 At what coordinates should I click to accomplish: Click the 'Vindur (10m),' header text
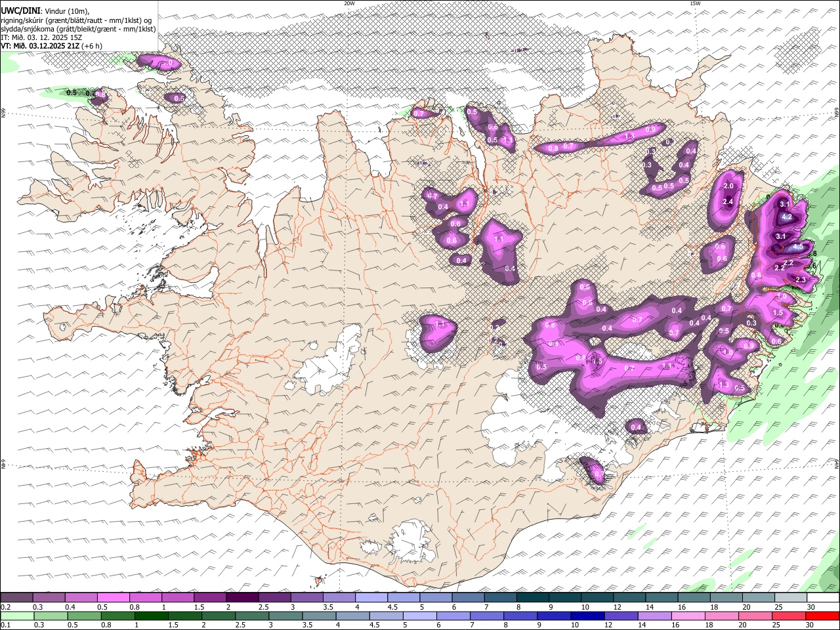pyautogui.click(x=67, y=11)
